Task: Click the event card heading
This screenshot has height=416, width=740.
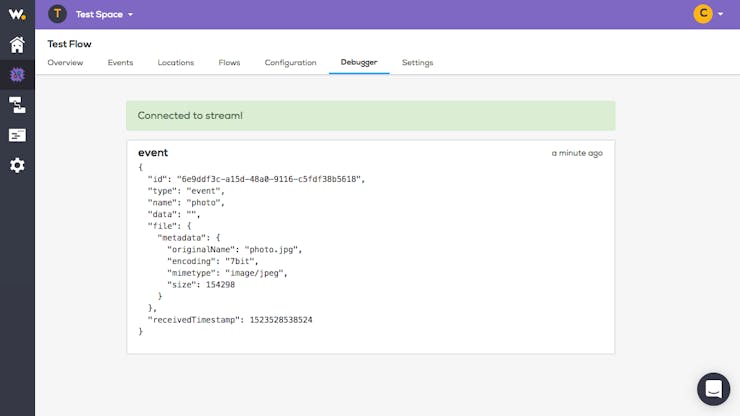Action: [x=153, y=153]
